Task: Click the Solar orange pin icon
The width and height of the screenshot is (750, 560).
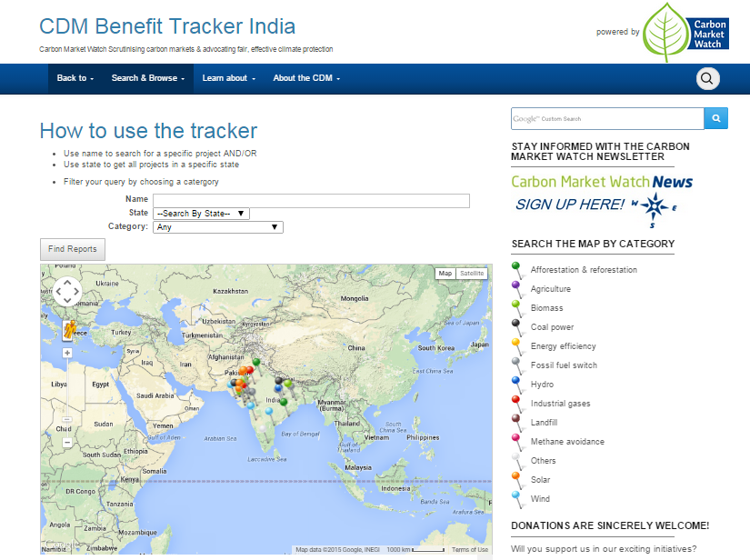Action: [x=516, y=481]
